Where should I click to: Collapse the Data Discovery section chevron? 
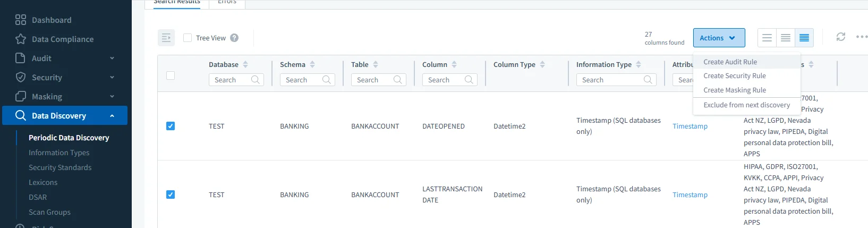pos(112,115)
